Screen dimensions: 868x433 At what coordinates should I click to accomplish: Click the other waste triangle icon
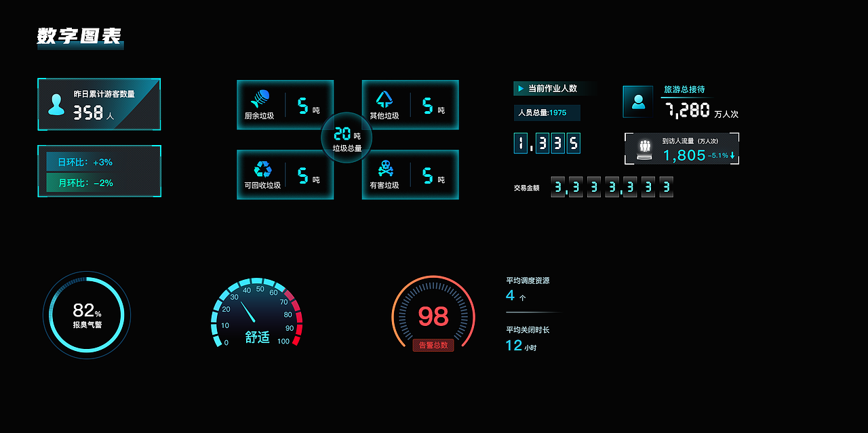click(384, 99)
